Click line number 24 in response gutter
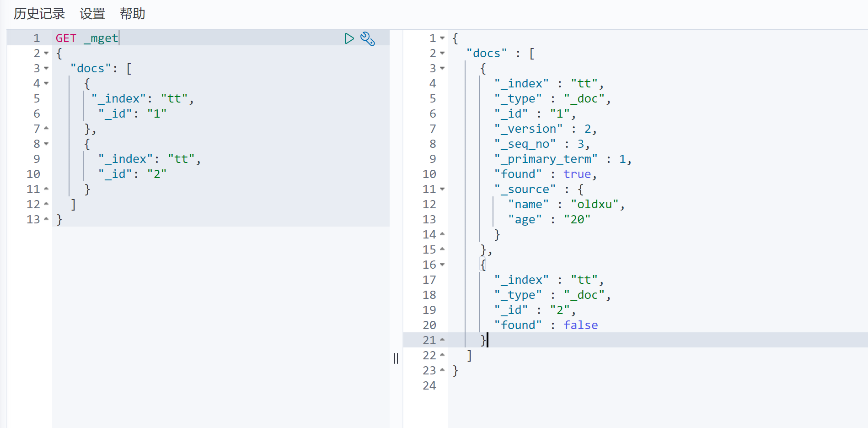The width and height of the screenshot is (868, 428). [x=429, y=386]
